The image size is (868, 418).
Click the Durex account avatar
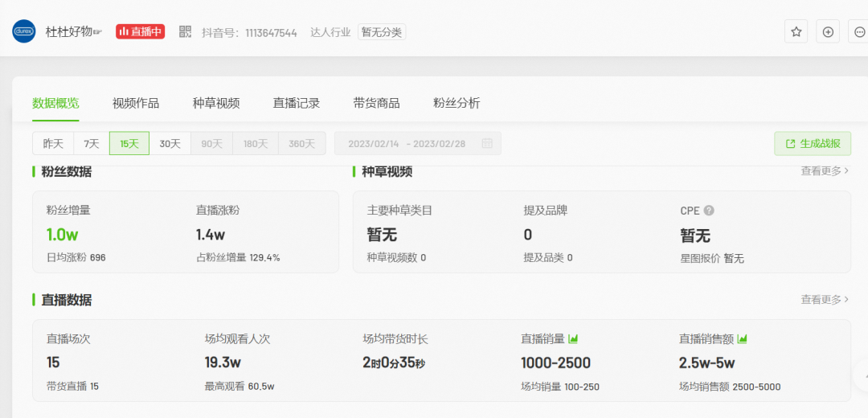(24, 32)
